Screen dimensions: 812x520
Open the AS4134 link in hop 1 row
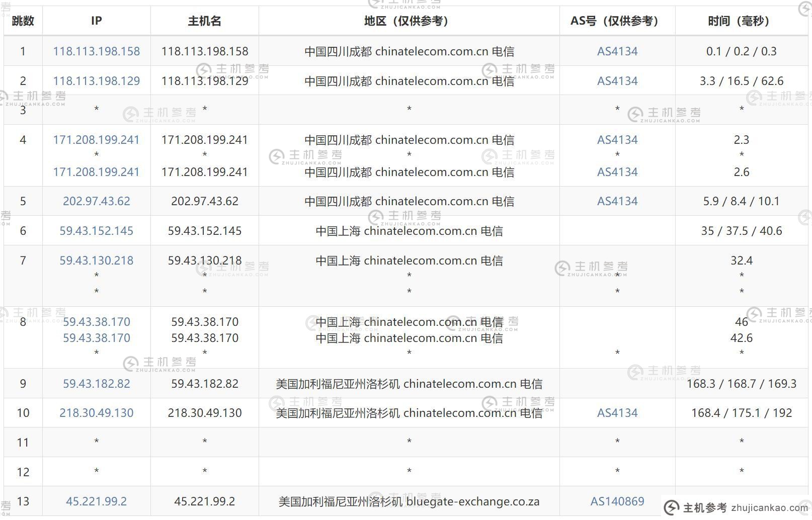pos(617,51)
